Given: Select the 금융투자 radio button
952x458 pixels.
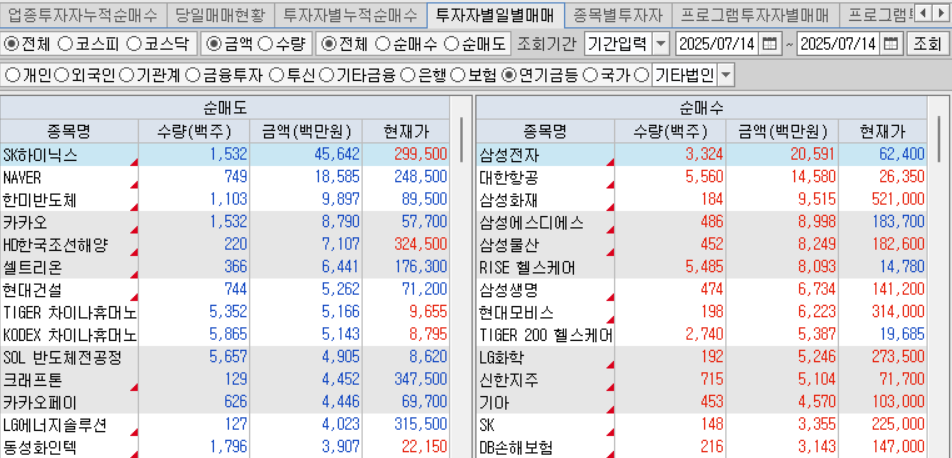Looking at the screenshot, I should click(192, 75).
